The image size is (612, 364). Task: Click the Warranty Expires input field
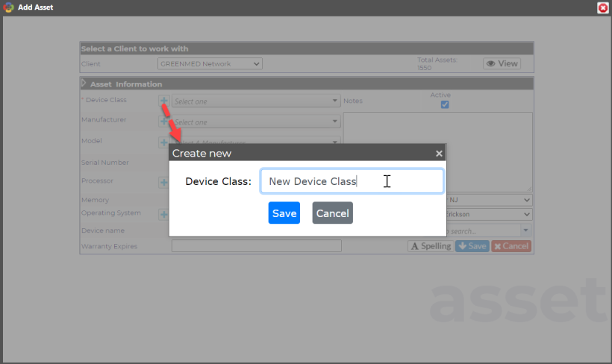tap(257, 246)
